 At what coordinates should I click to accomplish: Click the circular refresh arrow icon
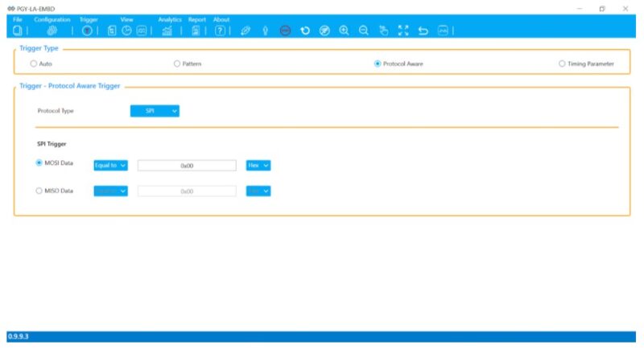coord(305,31)
